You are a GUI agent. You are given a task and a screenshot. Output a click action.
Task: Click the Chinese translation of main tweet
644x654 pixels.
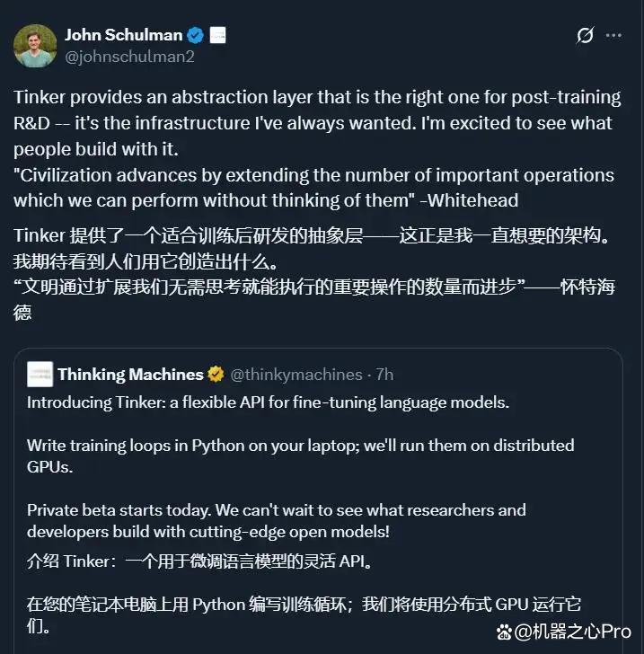314,274
